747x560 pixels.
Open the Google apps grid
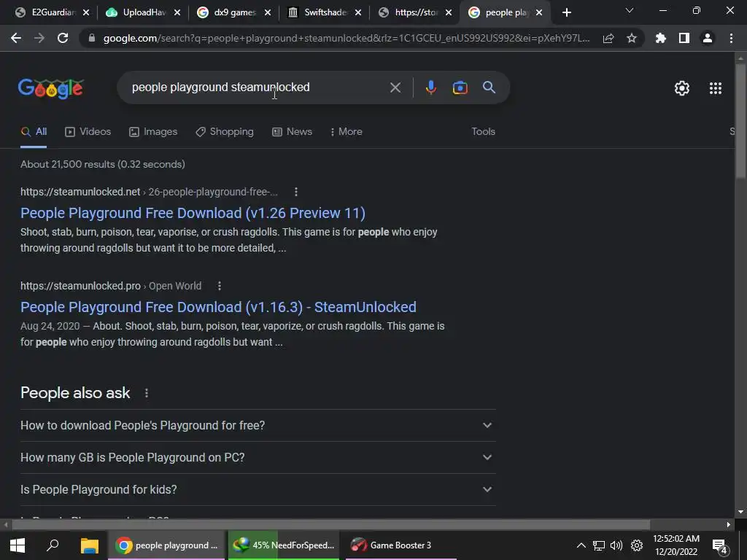(716, 88)
